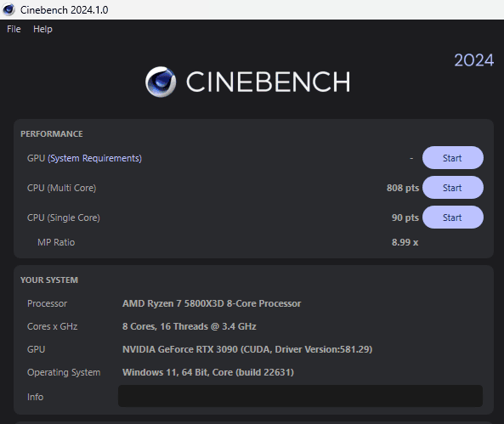Click the 8.99 x MP Ratio value
504x424 pixels.
(405, 242)
